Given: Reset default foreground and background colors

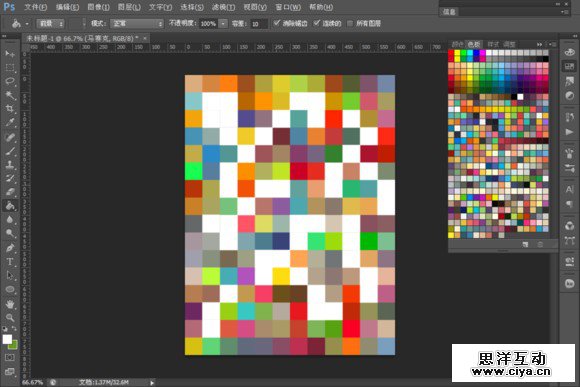Looking at the screenshot, I should coord(5,329).
